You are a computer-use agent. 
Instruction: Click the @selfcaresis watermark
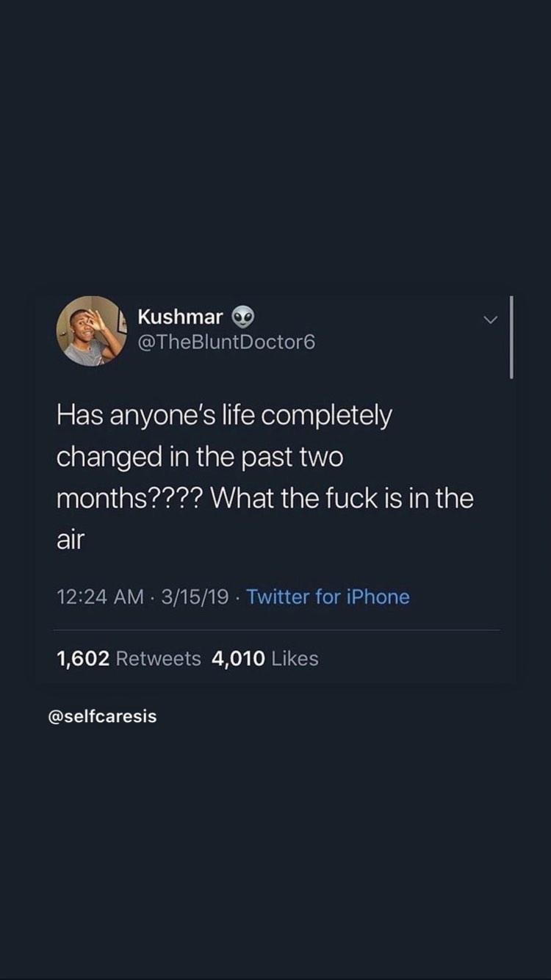[102, 716]
